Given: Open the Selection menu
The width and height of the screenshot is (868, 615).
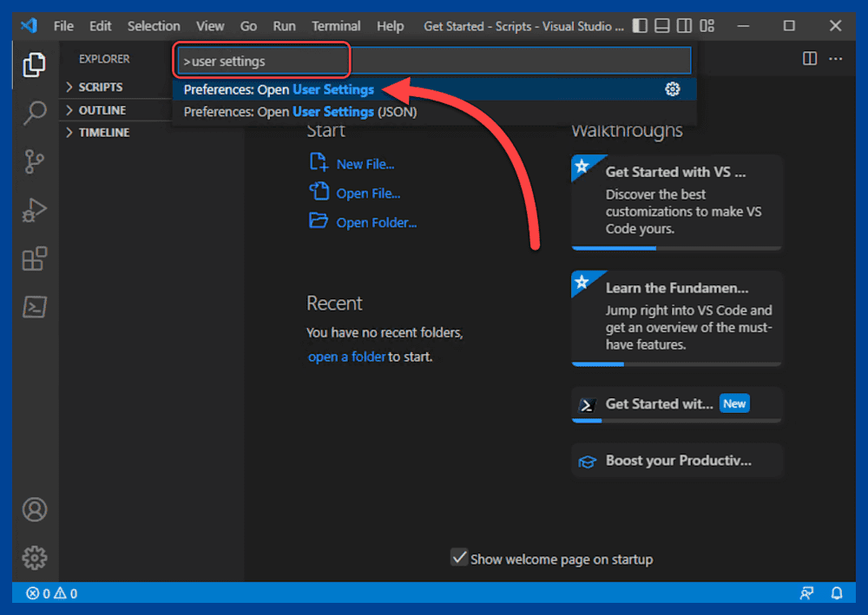Looking at the screenshot, I should coord(154,26).
